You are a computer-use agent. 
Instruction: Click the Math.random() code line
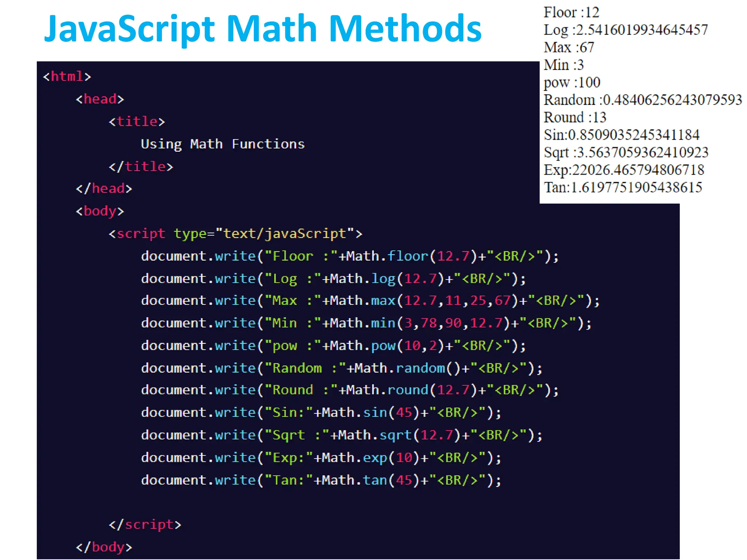(342, 368)
